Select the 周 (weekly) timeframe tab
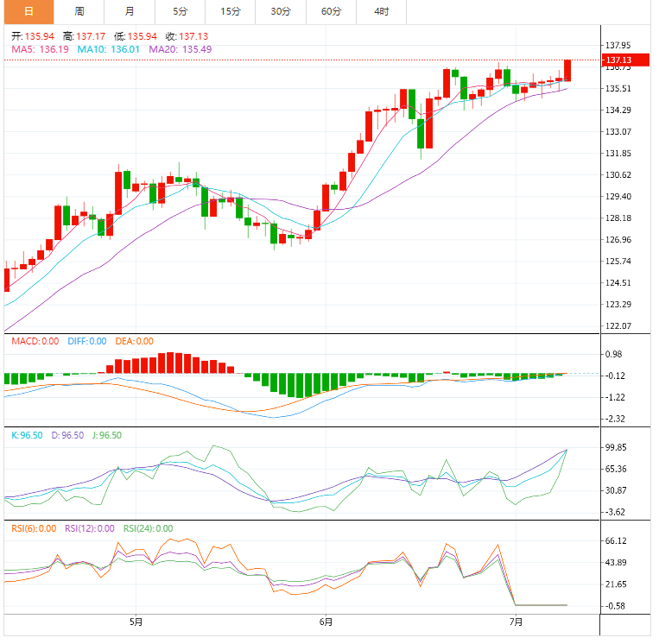 point(79,11)
